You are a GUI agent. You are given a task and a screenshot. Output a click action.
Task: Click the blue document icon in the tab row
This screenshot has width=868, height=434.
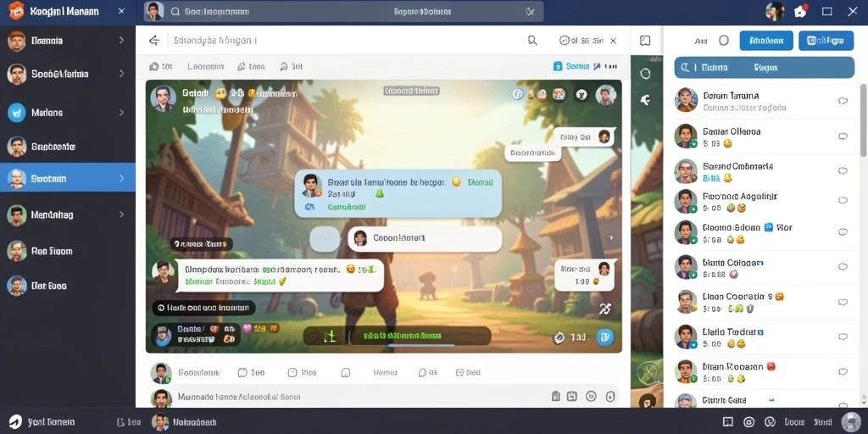[558, 66]
